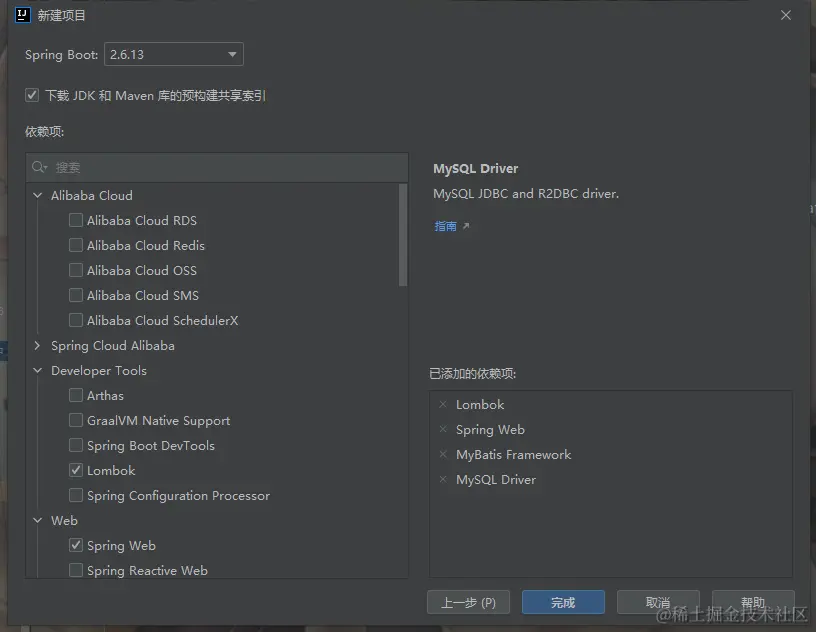Select Lombok in the added dependencies list
Image resolution: width=816 pixels, height=632 pixels.
(x=480, y=405)
